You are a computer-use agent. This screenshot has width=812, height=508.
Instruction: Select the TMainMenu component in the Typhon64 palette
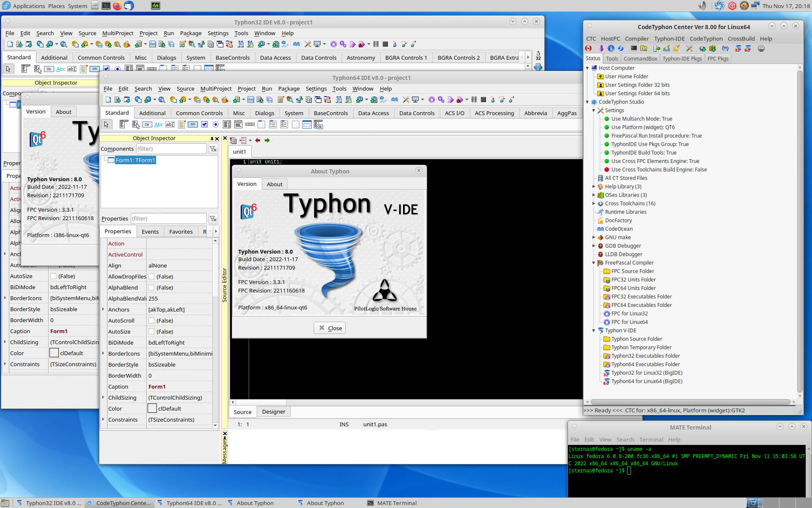[123, 124]
